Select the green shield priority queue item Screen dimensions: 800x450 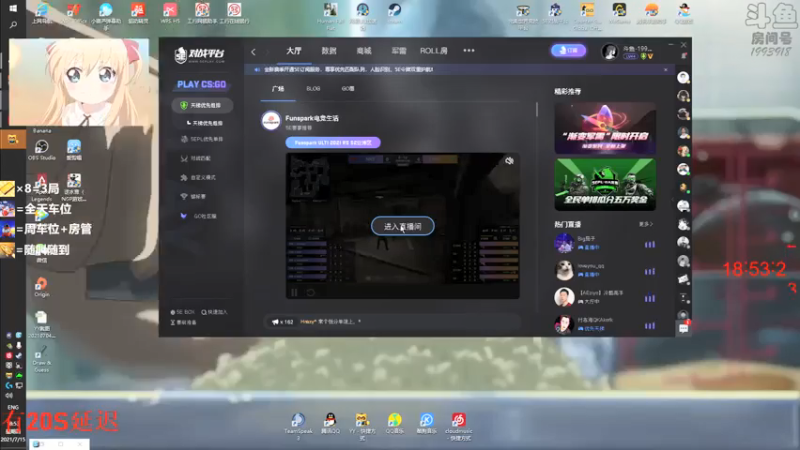[x=202, y=105]
